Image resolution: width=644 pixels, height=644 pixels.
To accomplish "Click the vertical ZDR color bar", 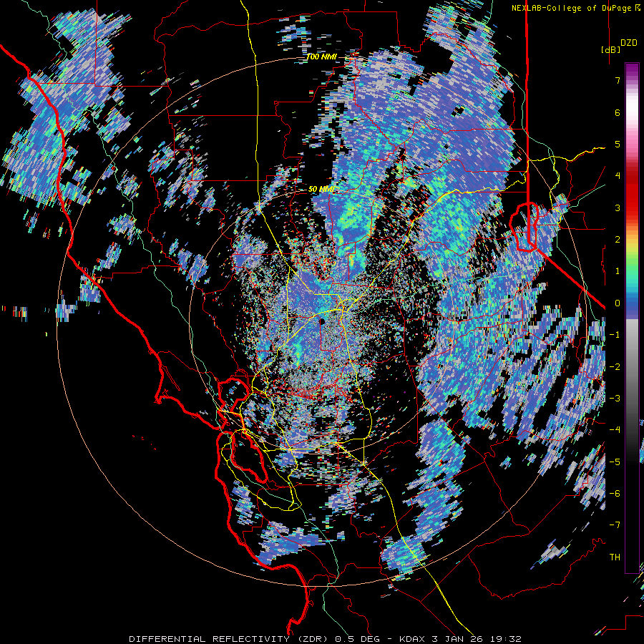I will (632, 318).
